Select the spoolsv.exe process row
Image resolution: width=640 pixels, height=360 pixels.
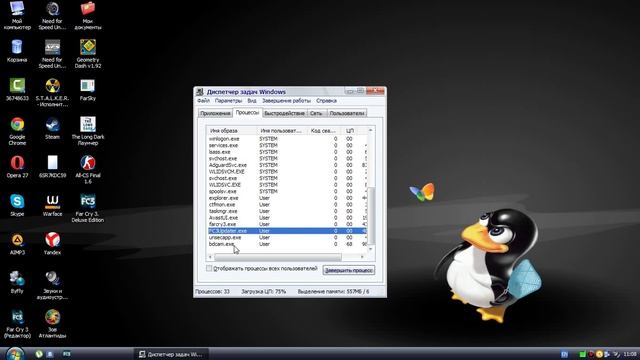(x=287, y=191)
